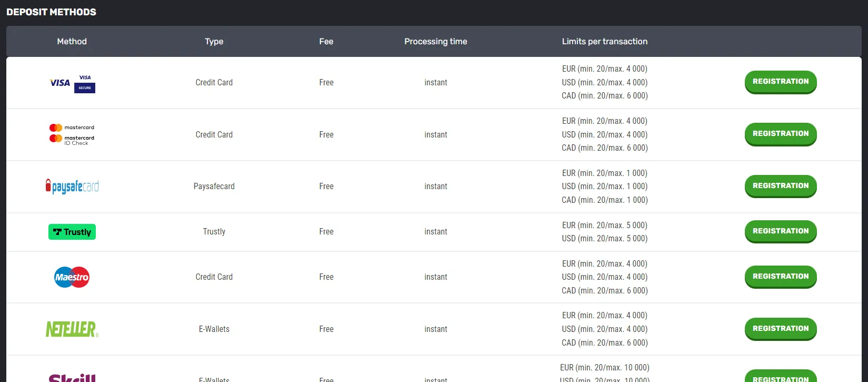Screen dimensions: 868x382
Task: Click instant in the Visa row
Action: [436, 83]
